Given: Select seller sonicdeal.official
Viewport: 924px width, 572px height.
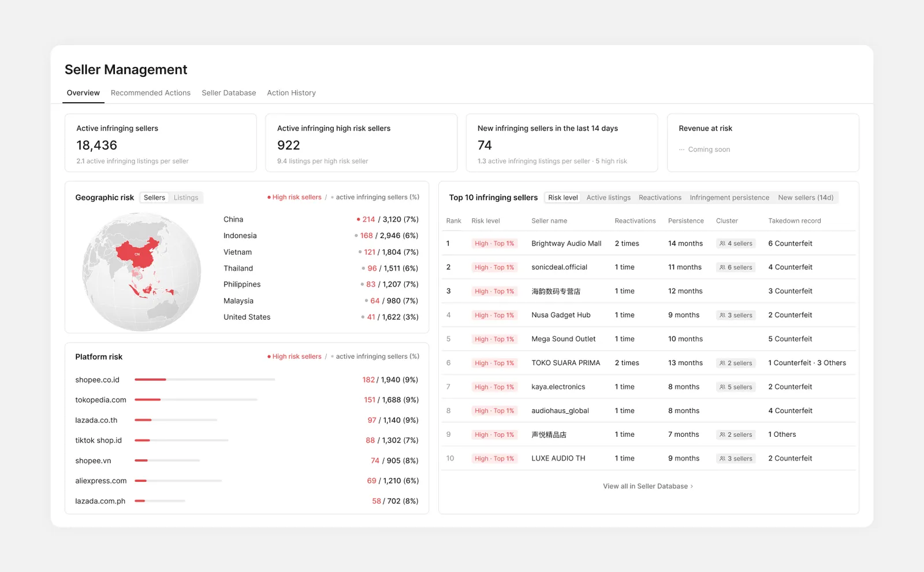Looking at the screenshot, I should tap(559, 268).
